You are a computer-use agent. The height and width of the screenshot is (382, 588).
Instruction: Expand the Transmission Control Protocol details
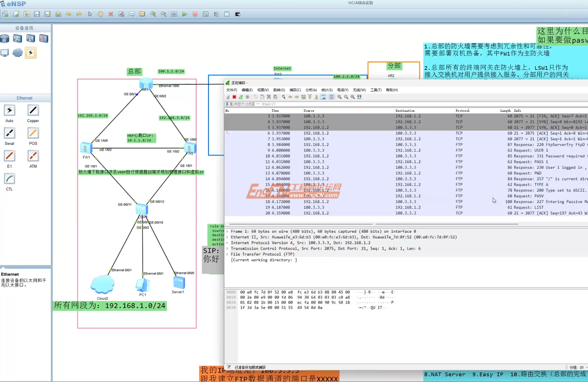pos(227,248)
